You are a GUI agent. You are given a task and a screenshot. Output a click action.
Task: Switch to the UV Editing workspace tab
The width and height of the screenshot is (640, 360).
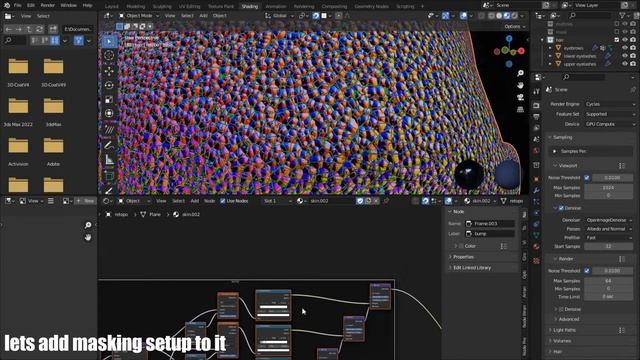click(x=189, y=7)
